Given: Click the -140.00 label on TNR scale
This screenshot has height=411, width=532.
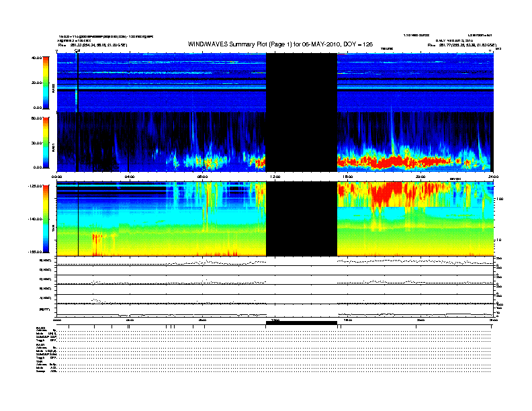Looking at the screenshot, I should 35,219.
